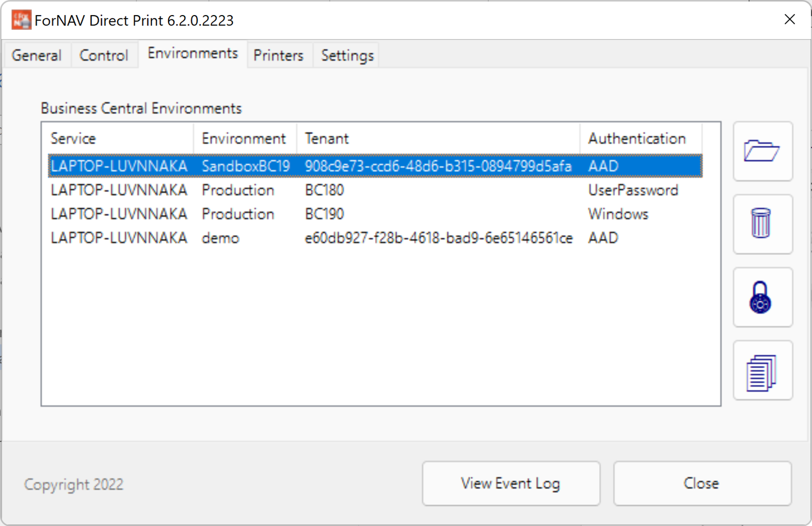Click the Authentication column header
The height and width of the screenshot is (526, 812).
[641, 138]
